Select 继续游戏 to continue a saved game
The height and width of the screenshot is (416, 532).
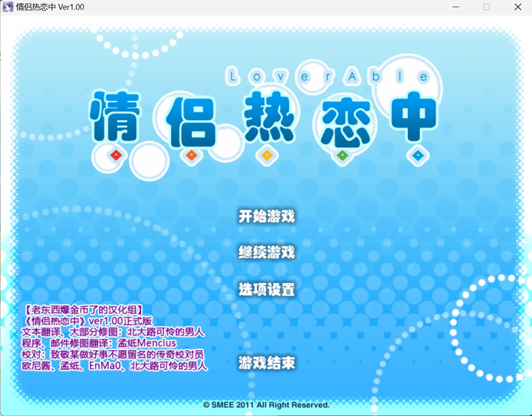coord(266,253)
